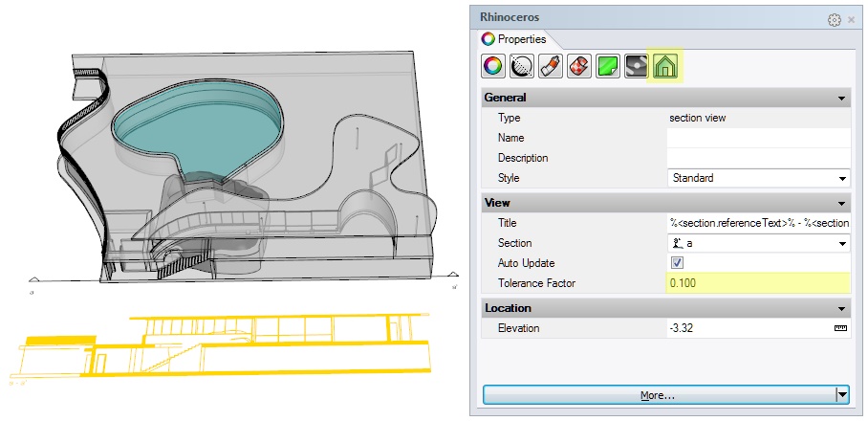Open the arrow next to More button
The image size is (868, 421).
click(842, 394)
